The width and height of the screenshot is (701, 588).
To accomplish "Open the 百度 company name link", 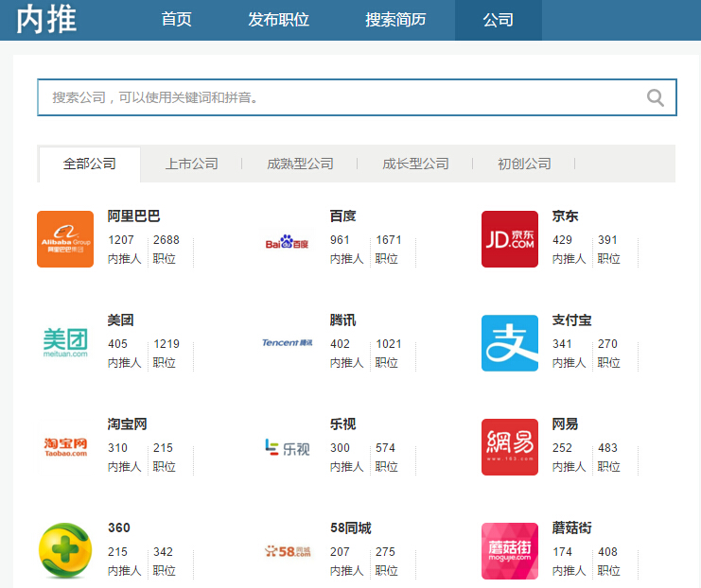I will point(342,216).
